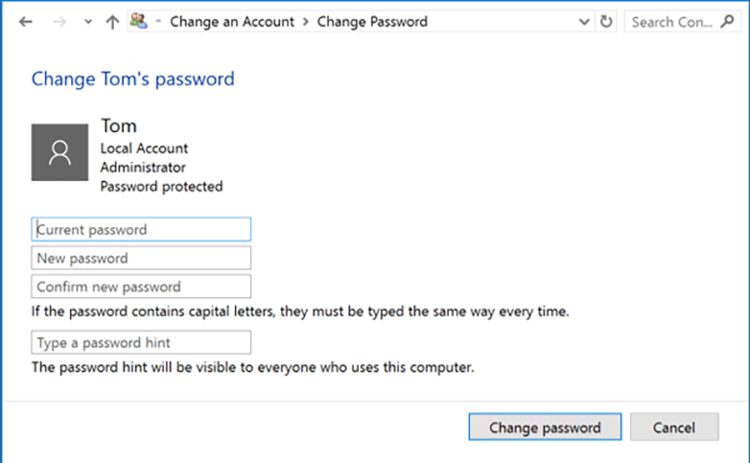Viewport: 750px width, 463px height.
Task: Refresh the page with the refresh icon
Action: 606,22
